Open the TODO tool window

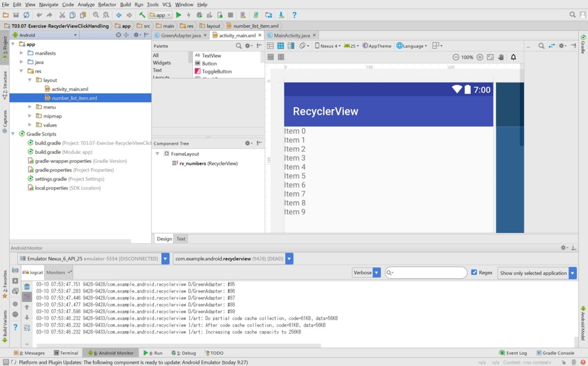[x=214, y=353]
